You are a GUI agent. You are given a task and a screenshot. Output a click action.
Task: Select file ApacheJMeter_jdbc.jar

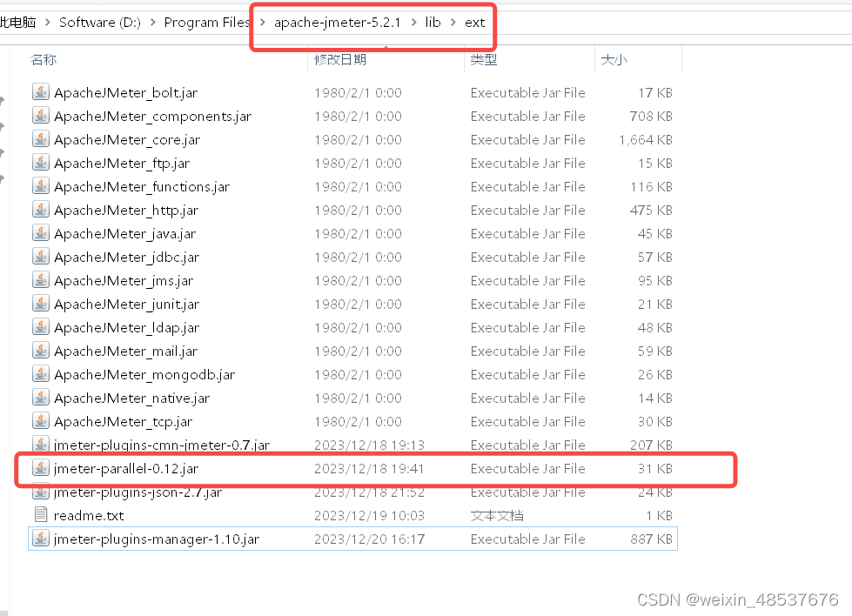[126, 258]
